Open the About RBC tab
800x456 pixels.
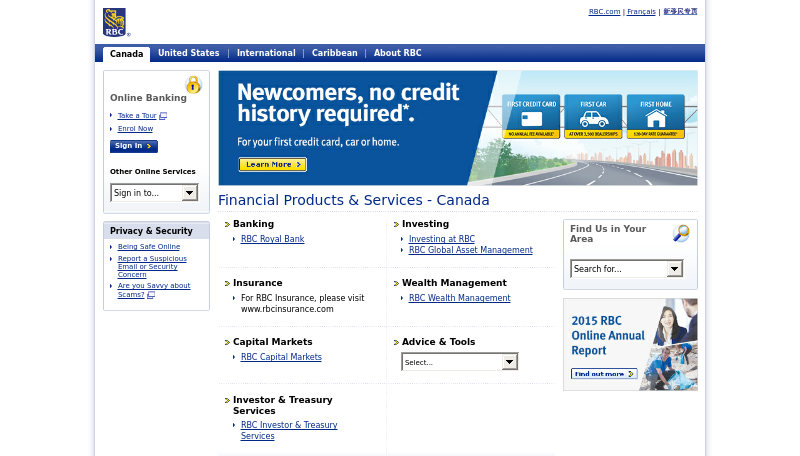pyautogui.click(x=397, y=53)
